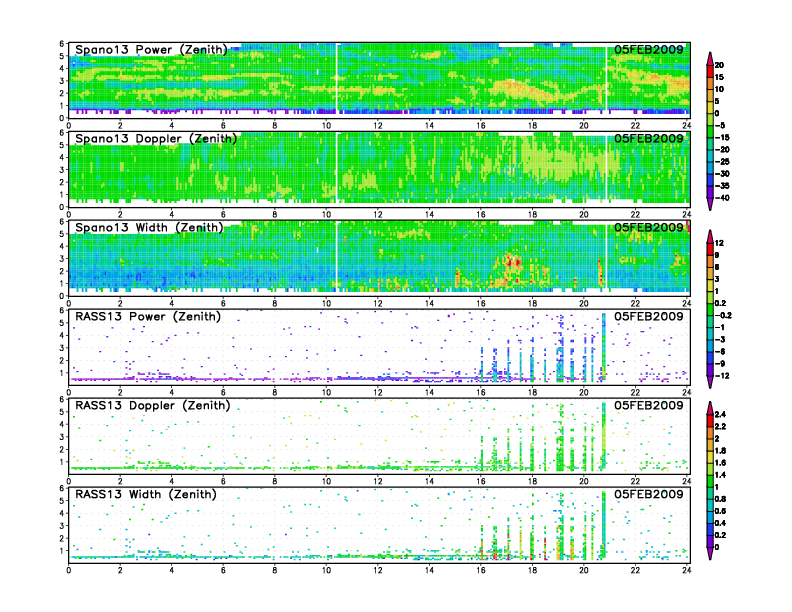Click the Spano13 Width (Zenith) title
Image resolution: width=792 pixels, height=612 pixels.
tap(149, 227)
